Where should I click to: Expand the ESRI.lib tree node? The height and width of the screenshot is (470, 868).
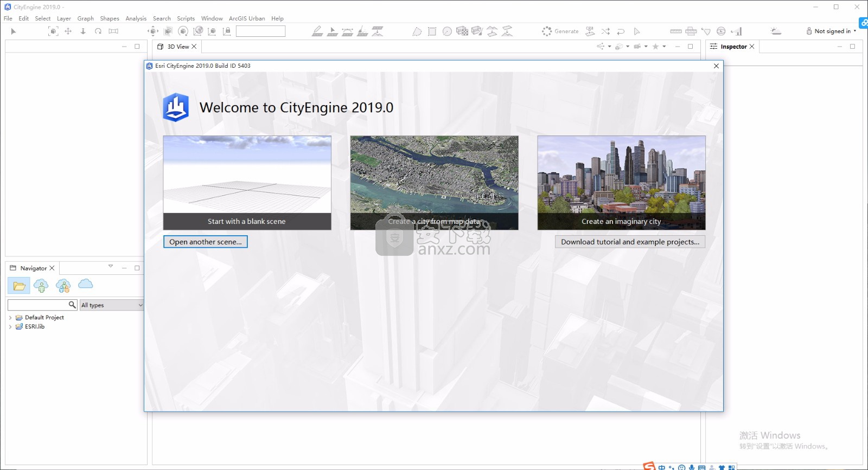pos(10,327)
